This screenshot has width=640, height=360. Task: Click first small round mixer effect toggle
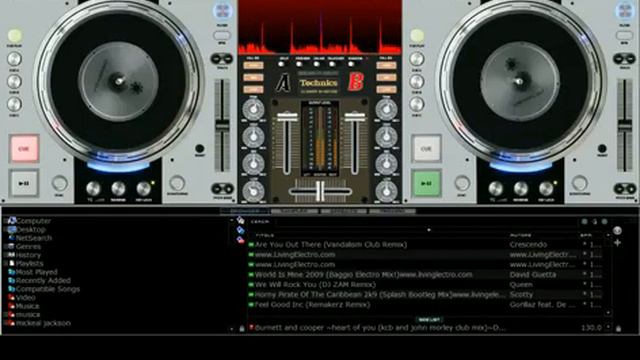click(x=281, y=64)
